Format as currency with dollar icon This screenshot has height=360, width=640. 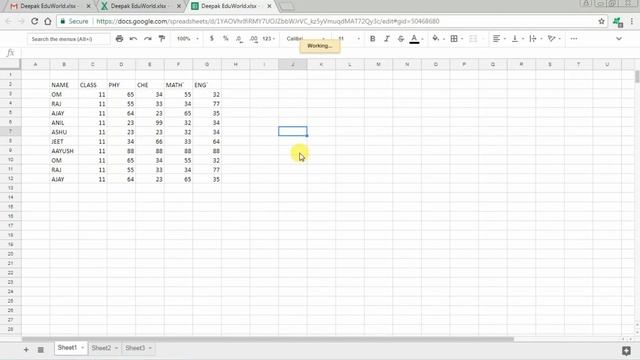click(211, 38)
